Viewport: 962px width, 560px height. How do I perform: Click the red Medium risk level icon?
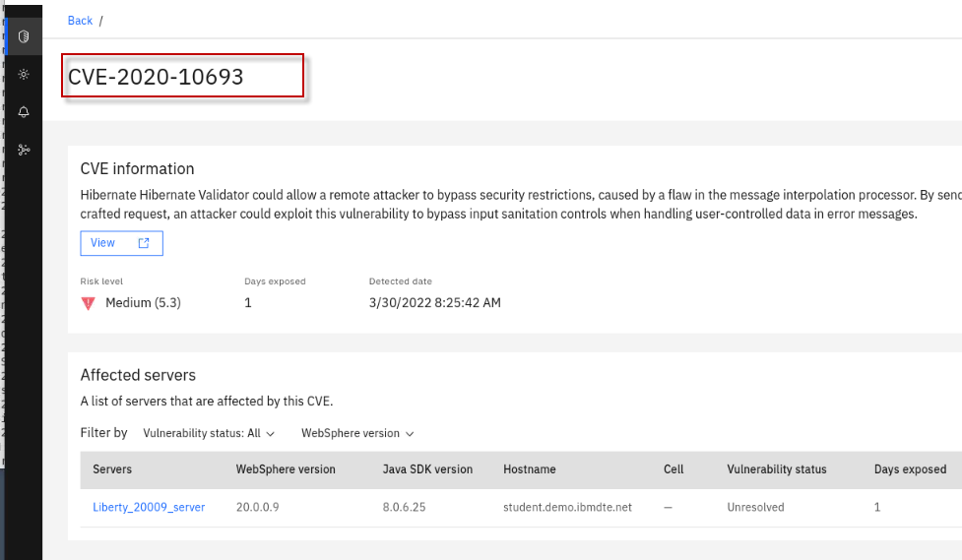(88, 303)
